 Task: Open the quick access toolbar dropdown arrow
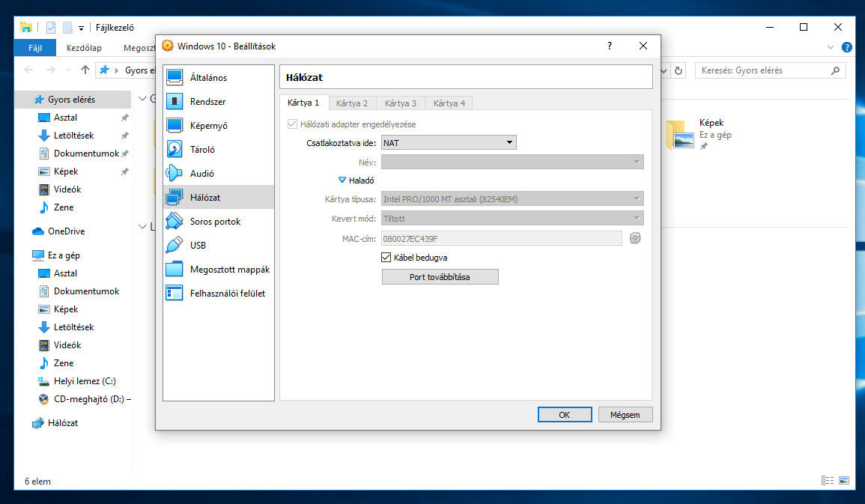point(81,28)
